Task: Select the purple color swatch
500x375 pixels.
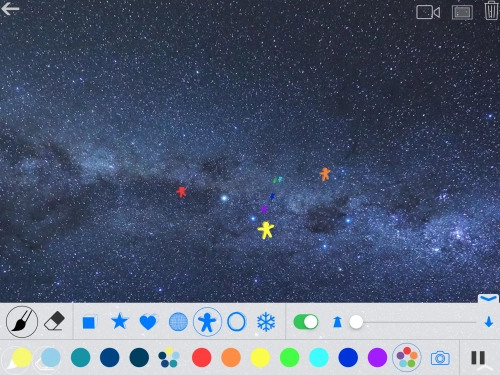Action: [x=377, y=358]
